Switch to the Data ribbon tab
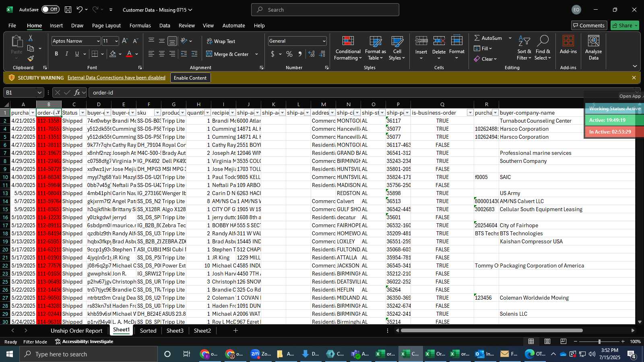Viewport: 644px width, 362px height. pos(165,25)
